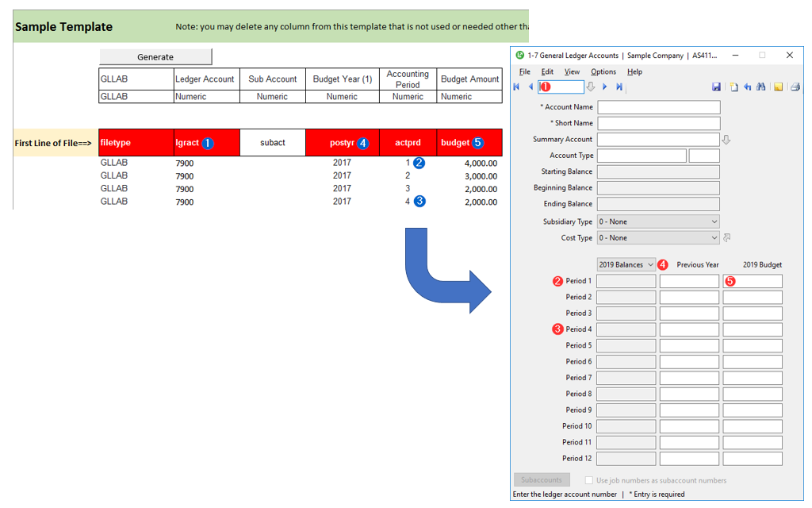
Task: Click the Account Name input field
Action: pyautogui.click(x=658, y=107)
